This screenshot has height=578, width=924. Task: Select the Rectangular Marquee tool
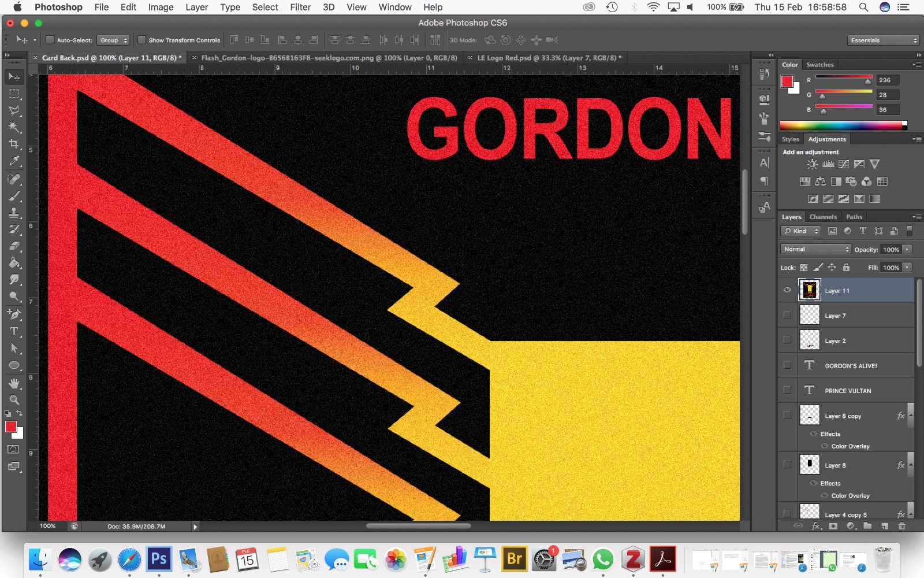tap(14, 94)
